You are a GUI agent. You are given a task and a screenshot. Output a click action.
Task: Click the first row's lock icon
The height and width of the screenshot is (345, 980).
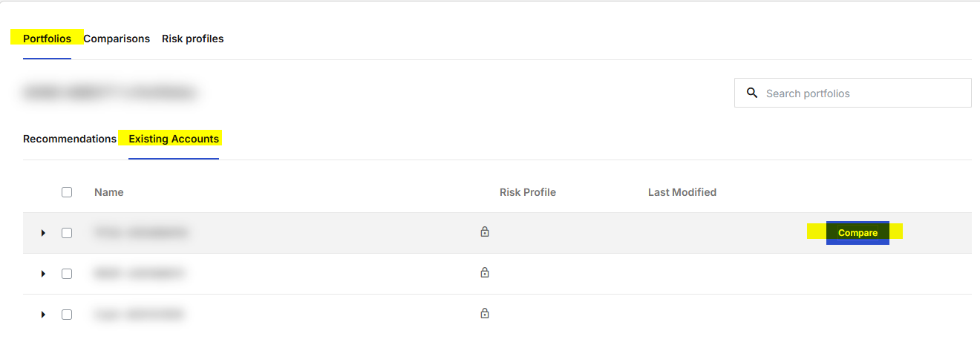coord(485,231)
